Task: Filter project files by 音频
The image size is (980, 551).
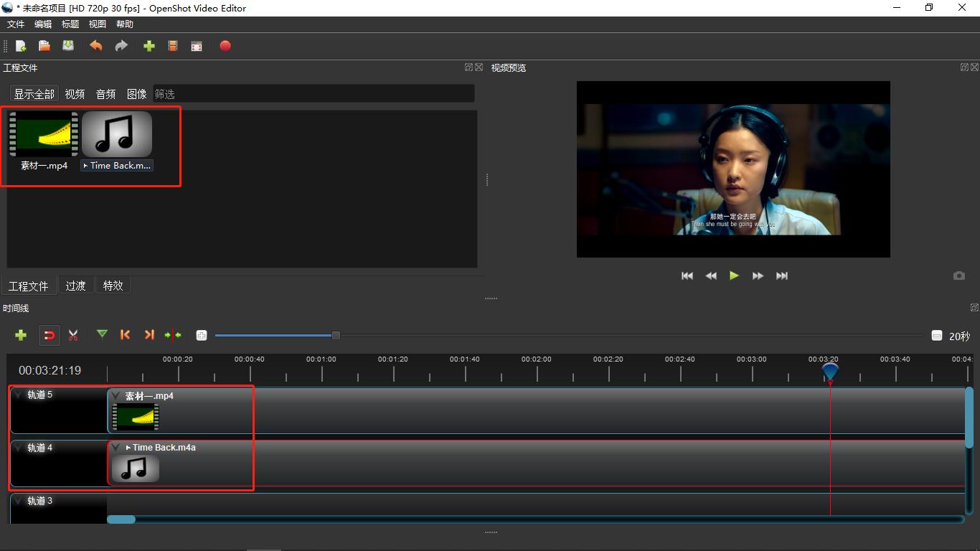Action: 105,94
